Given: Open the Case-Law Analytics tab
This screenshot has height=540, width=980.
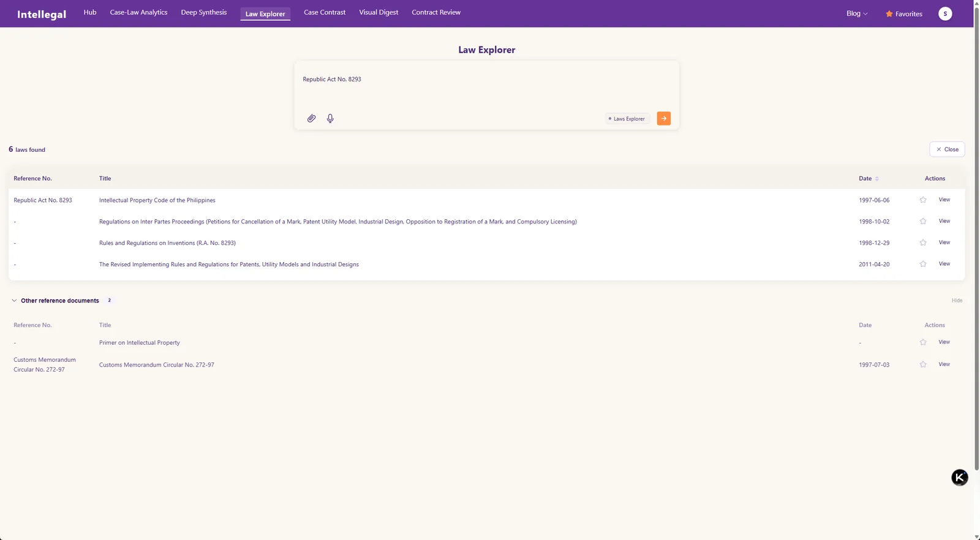Looking at the screenshot, I should point(138,12).
